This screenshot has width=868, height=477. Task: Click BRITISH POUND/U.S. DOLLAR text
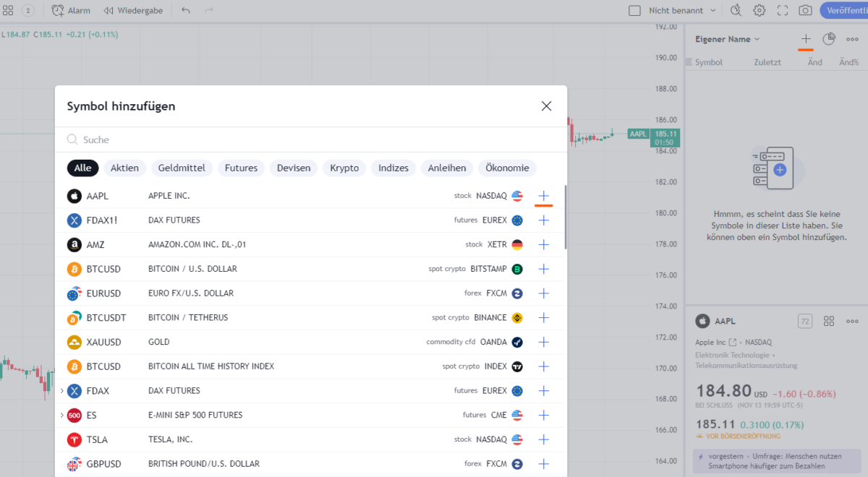click(x=204, y=464)
